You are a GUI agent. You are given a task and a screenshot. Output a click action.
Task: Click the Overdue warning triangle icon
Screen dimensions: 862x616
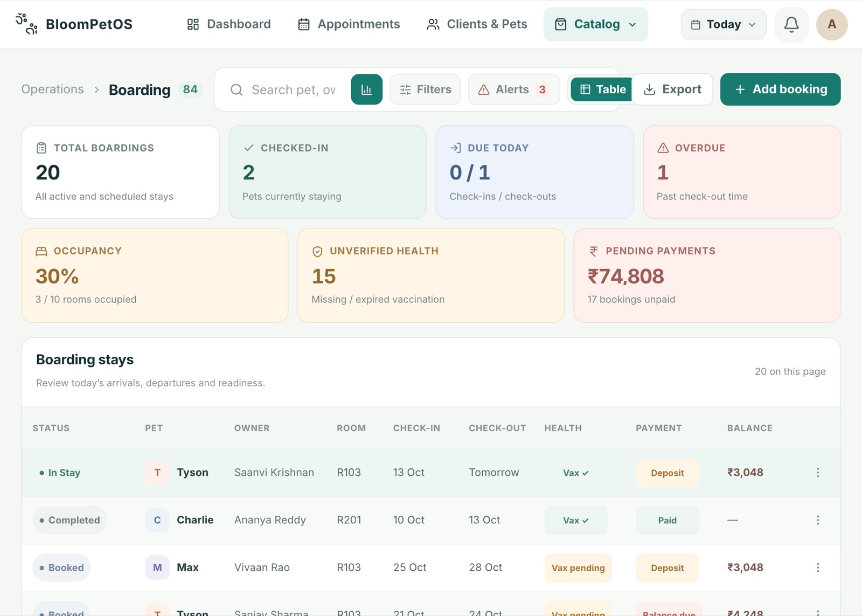(663, 148)
